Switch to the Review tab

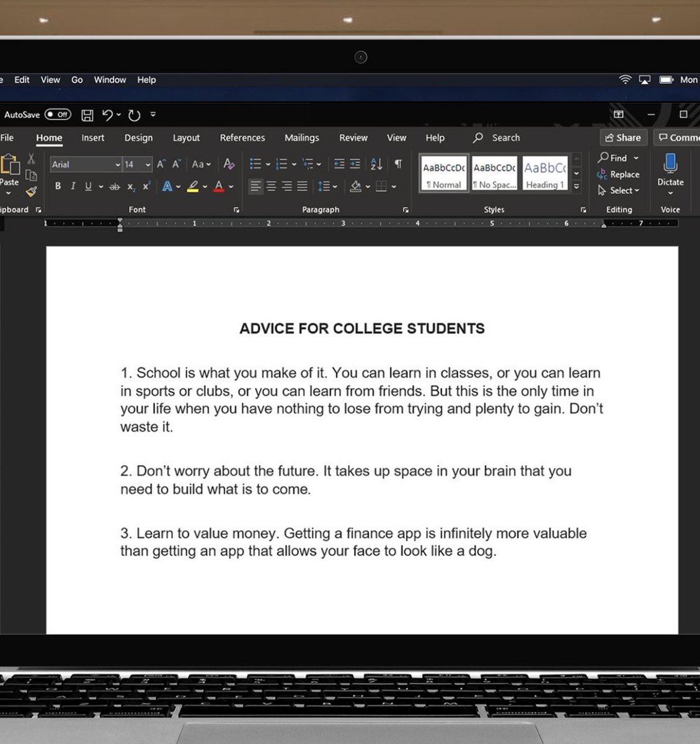353,138
